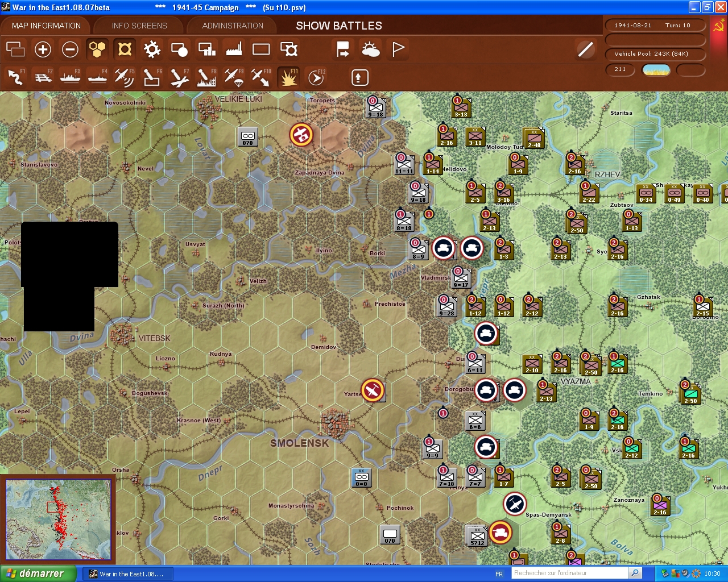Click the mini-map overview thumbnail

tap(59, 519)
